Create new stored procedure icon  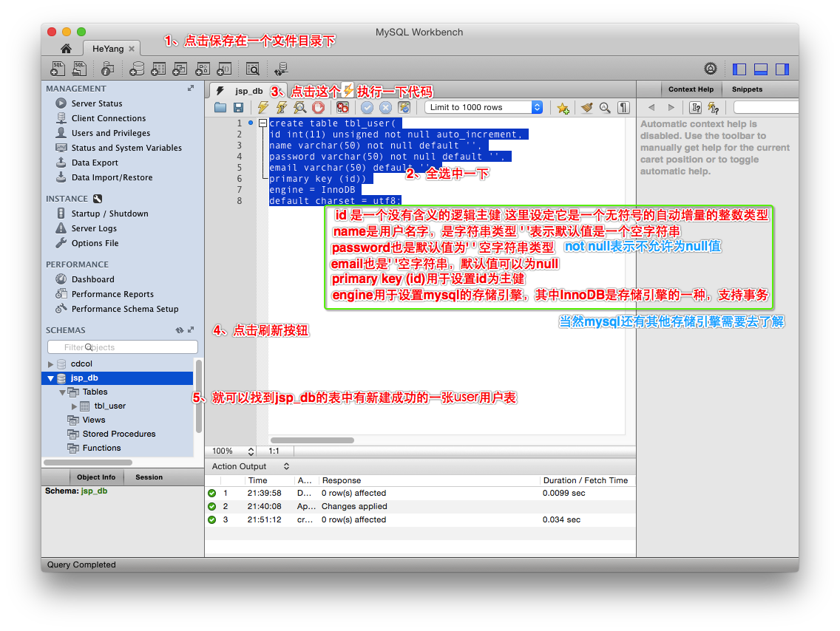tap(202, 69)
